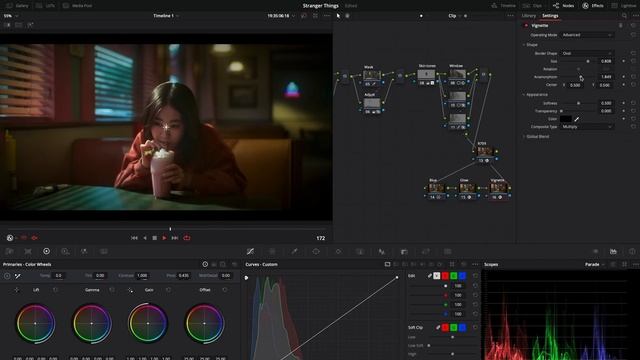The width and height of the screenshot is (640, 360).
Task: Toggle the Vignette effect enable dot
Action: point(526,25)
